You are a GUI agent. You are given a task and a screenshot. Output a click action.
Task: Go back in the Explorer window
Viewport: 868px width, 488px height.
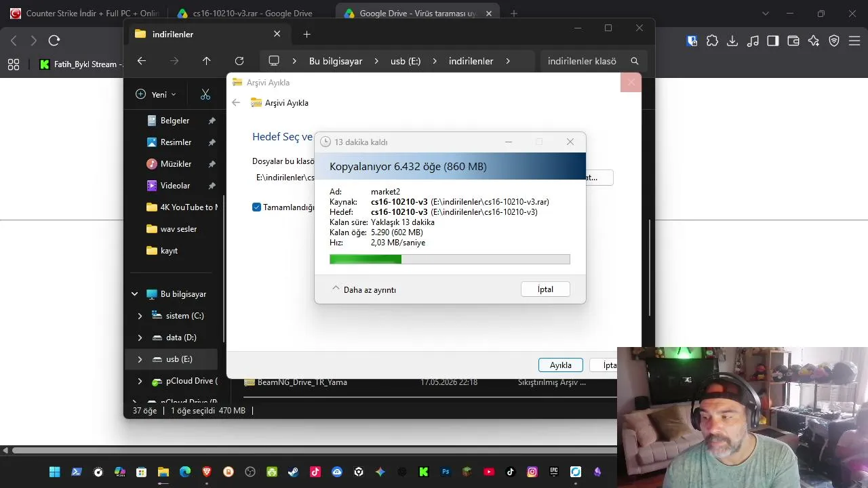142,61
